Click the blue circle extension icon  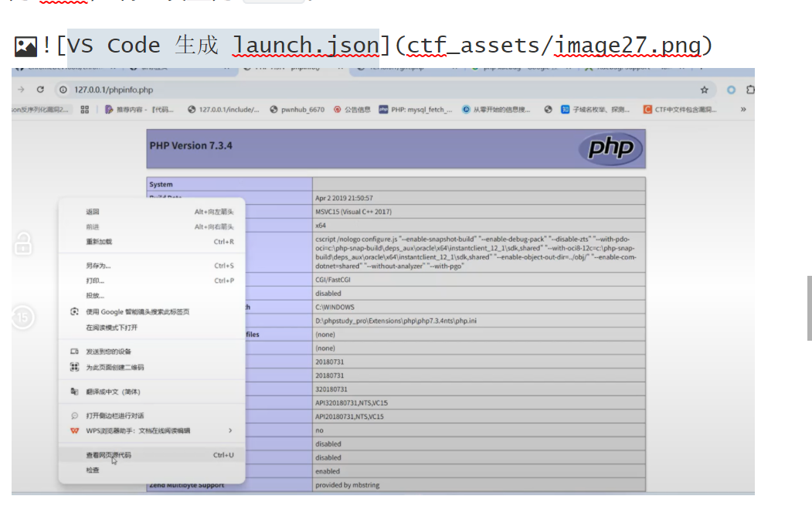(731, 90)
